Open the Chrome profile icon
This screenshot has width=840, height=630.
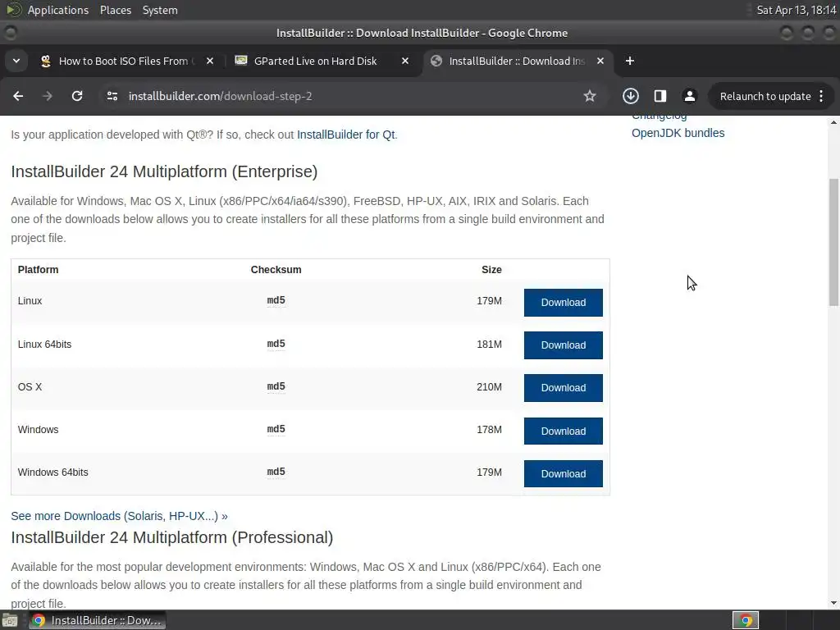(x=689, y=96)
